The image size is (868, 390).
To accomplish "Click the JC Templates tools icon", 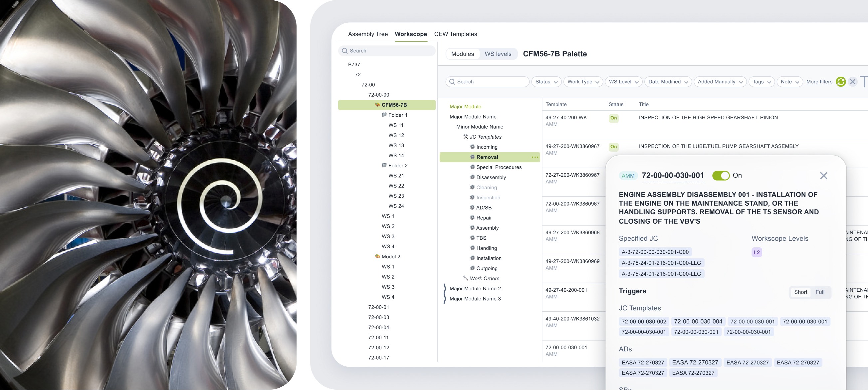I will pyautogui.click(x=465, y=137).
